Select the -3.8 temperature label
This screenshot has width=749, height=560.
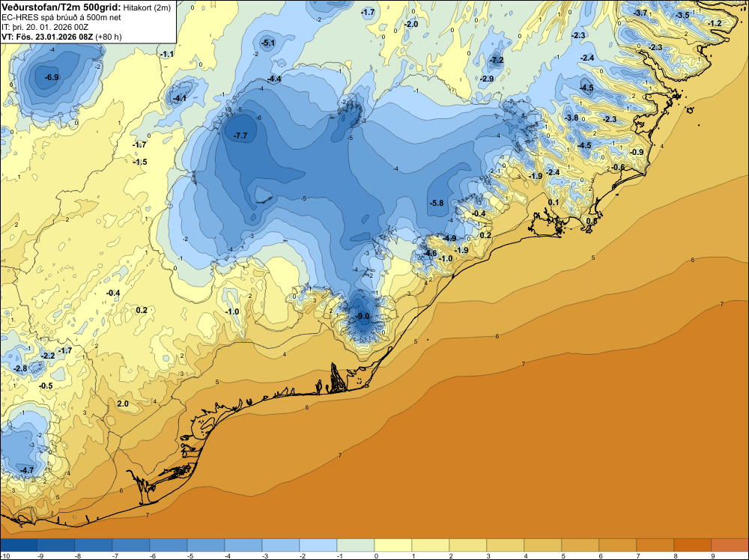click(571, 118)
